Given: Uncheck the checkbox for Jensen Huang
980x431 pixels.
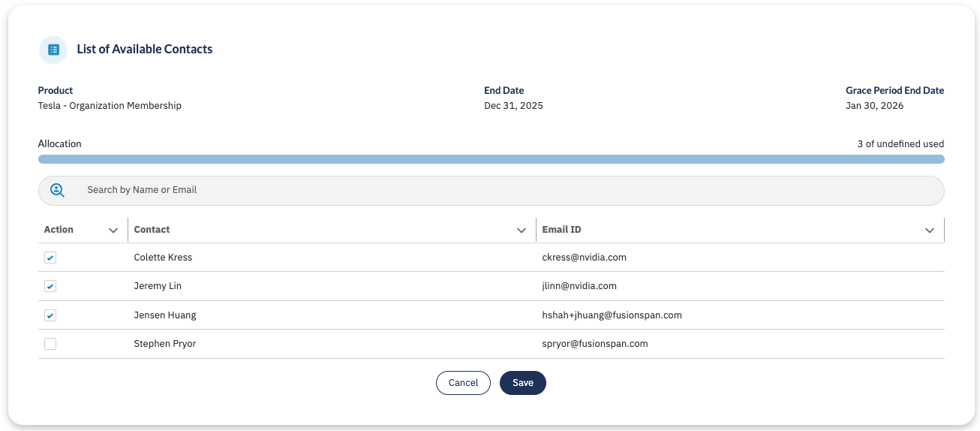Looking at the screenshot, I should pyautogui.click(x=50, y=315).
